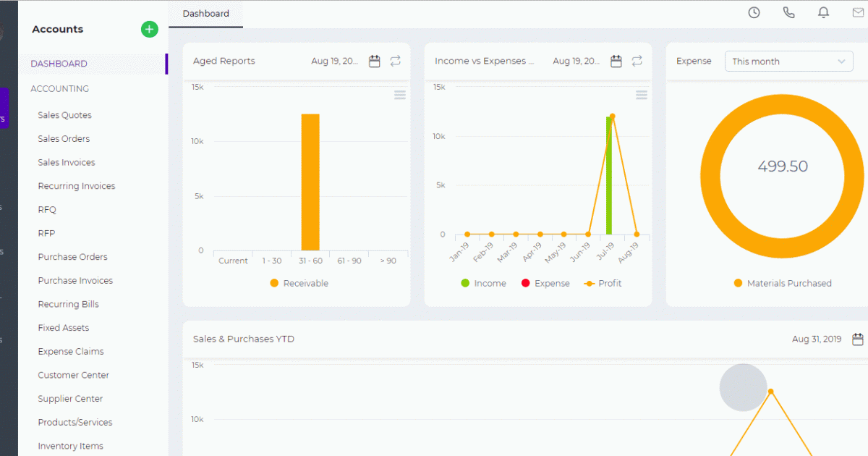Toggle the Expense legend series
The height and width of the screenshot is (456, 868).
tap(545, 284)
